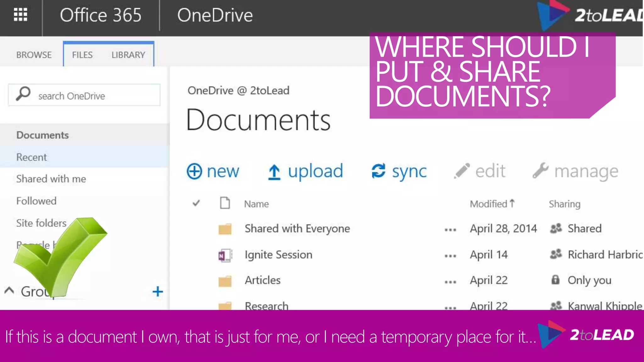
Task: Open Shared with me in navigation
Action: tap(51, 179)
